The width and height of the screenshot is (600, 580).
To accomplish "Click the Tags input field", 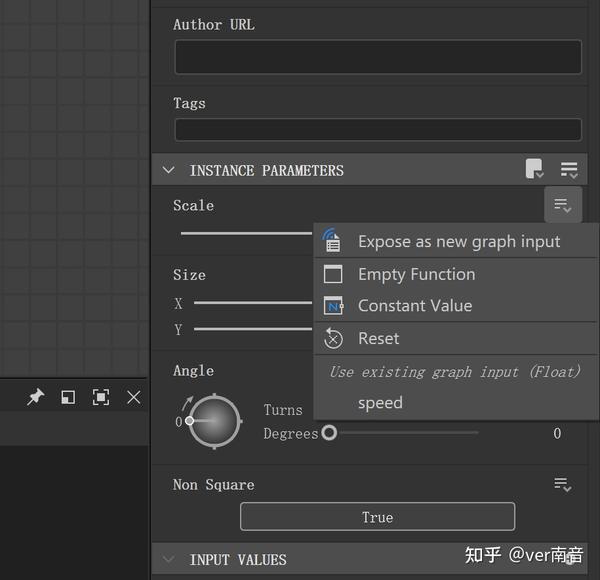I will (x=377, y=130).
